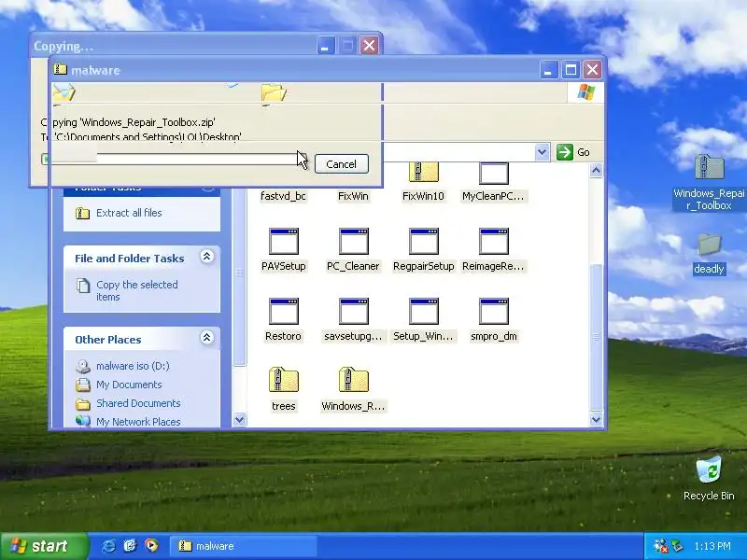Viewport: 747px width, 560px height.
Task: Open My Network Places link
Action: point(138,422)
